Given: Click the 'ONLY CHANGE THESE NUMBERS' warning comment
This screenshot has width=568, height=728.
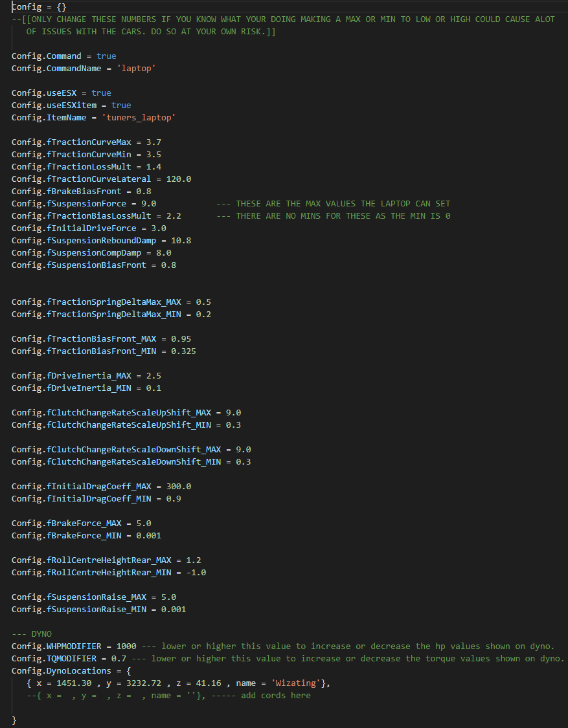Looking at the screenshot, I should (283, 25).
